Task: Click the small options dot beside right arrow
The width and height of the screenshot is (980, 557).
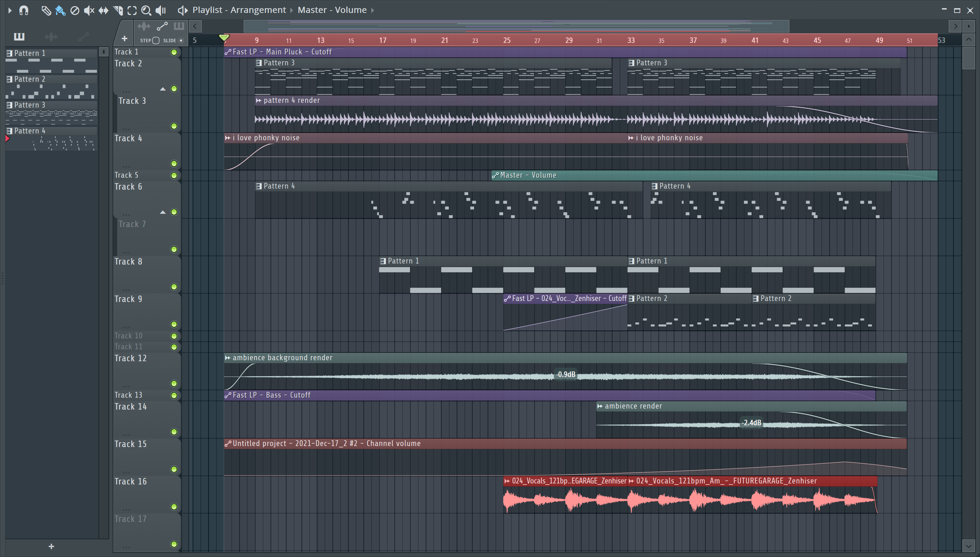Action: (x=968, y=27)
